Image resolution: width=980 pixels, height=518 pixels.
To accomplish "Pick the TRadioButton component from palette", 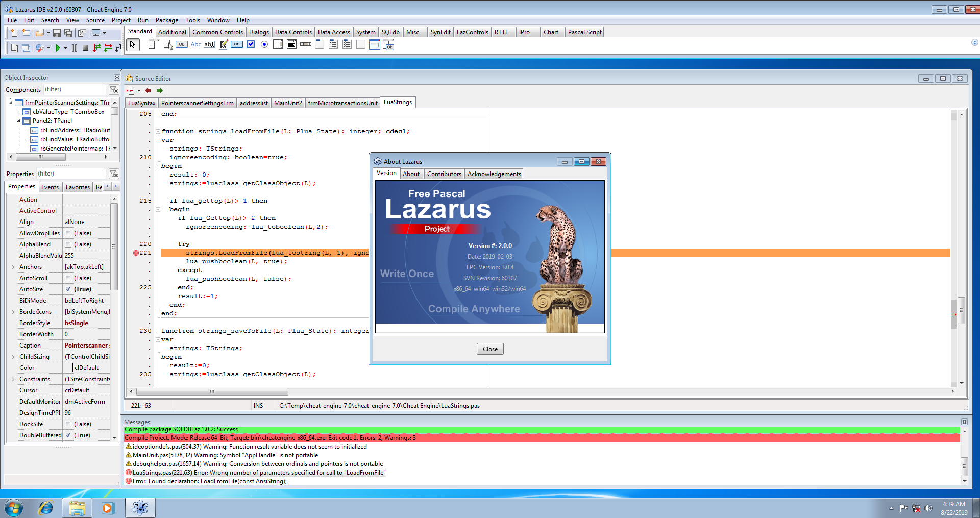I will pyautogui.click(x=264, y=45).
